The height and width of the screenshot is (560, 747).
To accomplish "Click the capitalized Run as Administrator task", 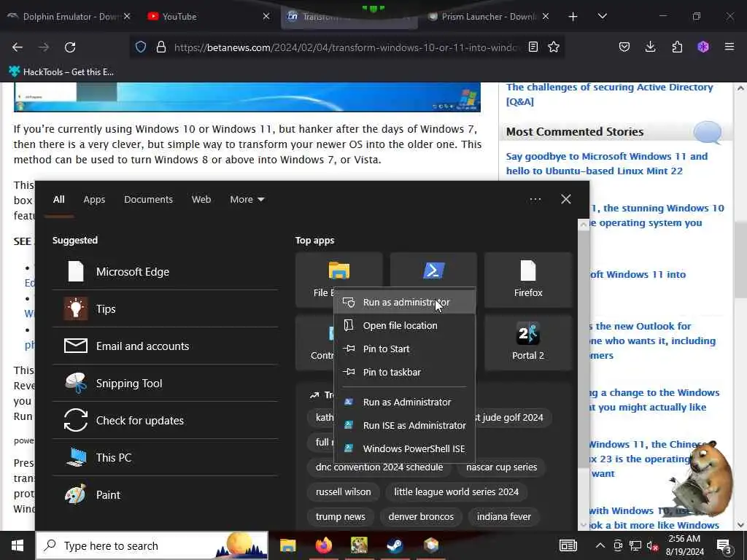I will (x=404, y=402).
